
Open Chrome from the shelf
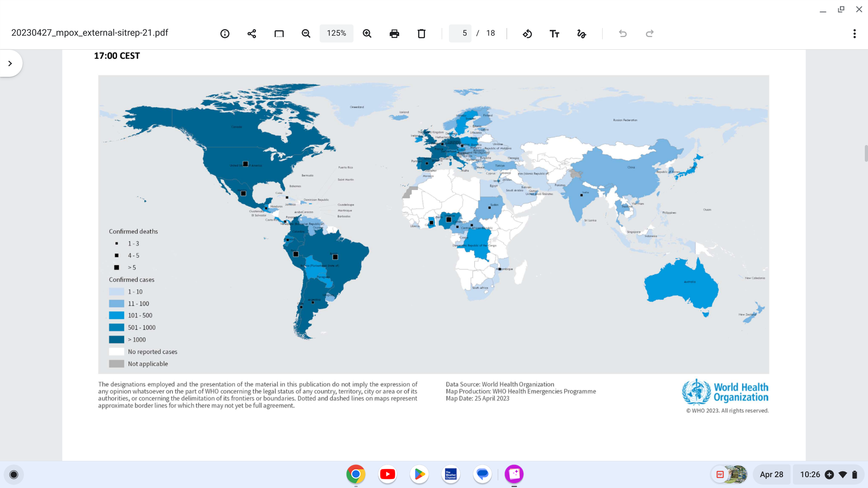click(356, 474)
